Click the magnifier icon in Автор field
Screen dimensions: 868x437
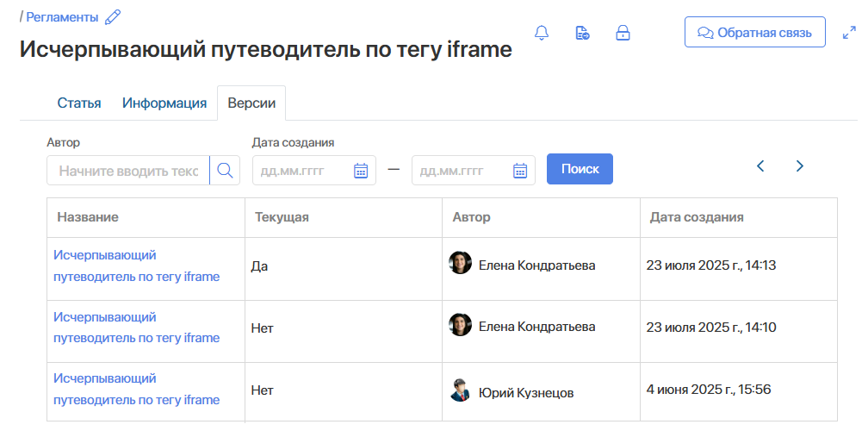(x=225, y=171)
